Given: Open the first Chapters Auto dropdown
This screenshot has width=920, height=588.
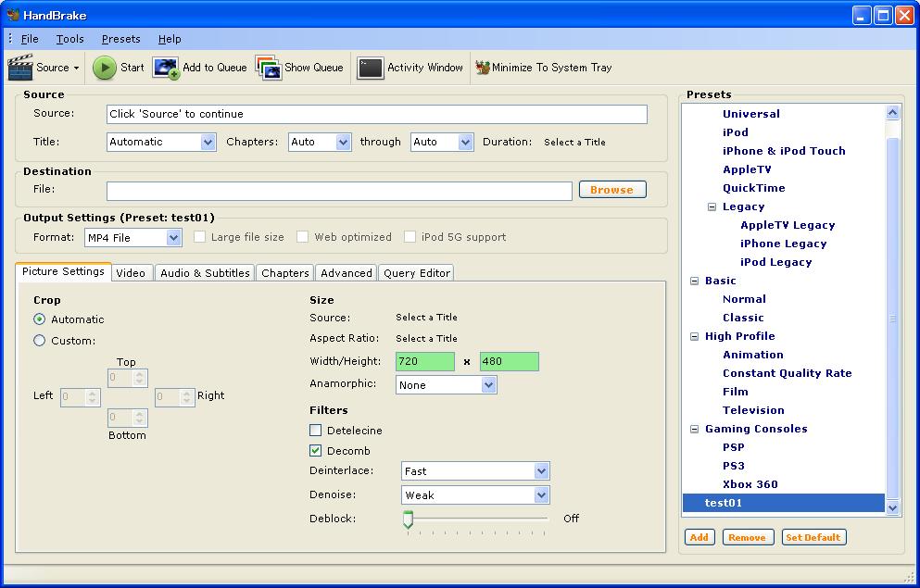Looking at the screenshot, I should tap(320, 142).
